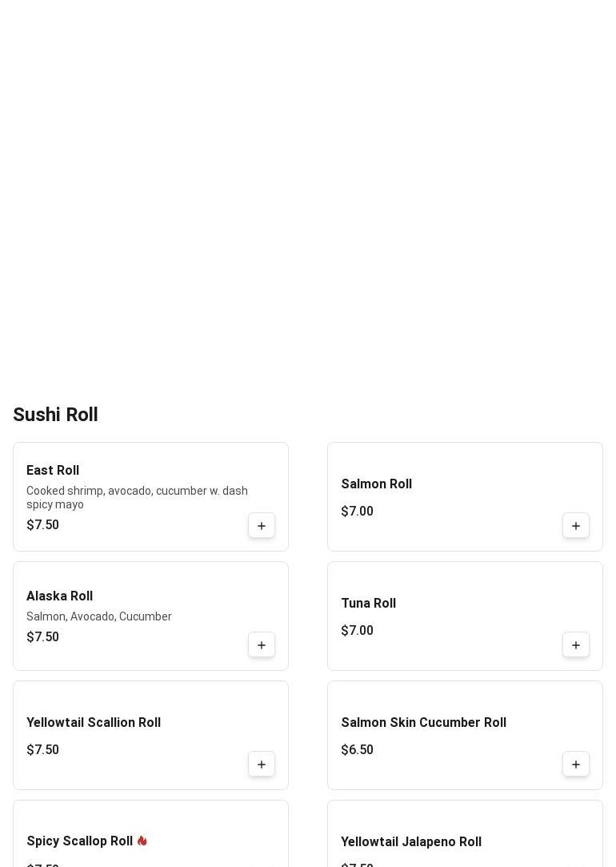
Task: Click the $6.50 price on Salmon Skin Cucumber Roll
Action: pyautogui.click(x=357, y=750)
